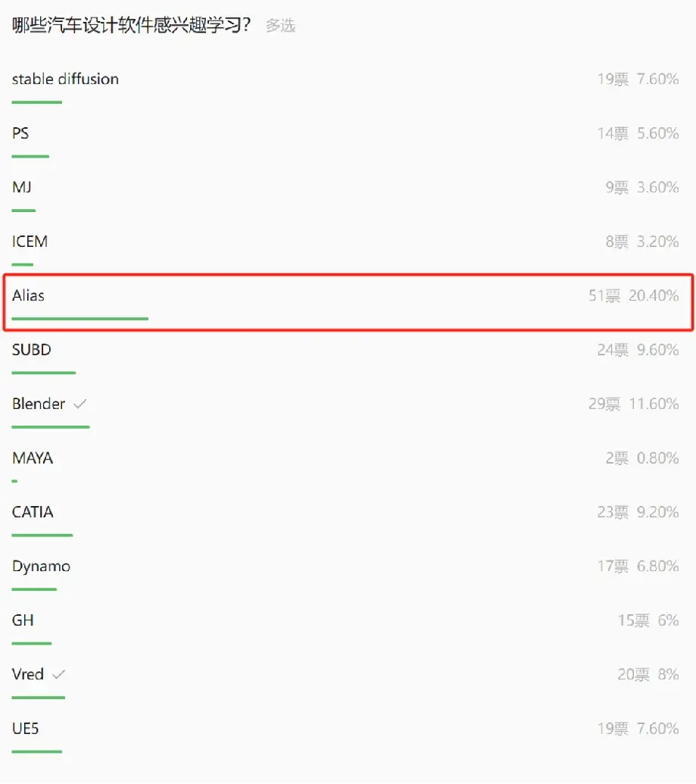Click the Blender vote progress bar

click(51, 427)
